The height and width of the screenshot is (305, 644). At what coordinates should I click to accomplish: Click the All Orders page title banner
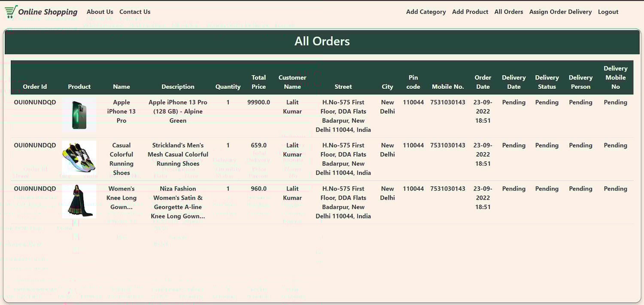(322, 41)
